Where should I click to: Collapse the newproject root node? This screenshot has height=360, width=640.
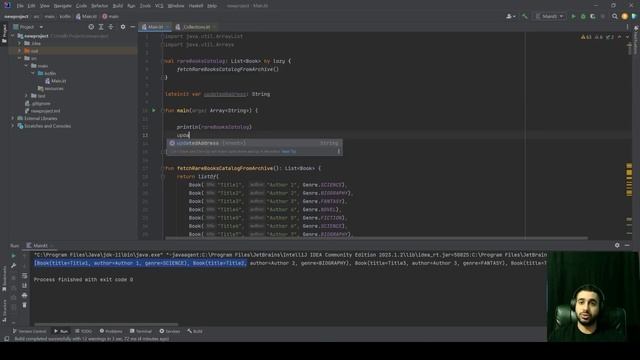(x=13, y=36)
